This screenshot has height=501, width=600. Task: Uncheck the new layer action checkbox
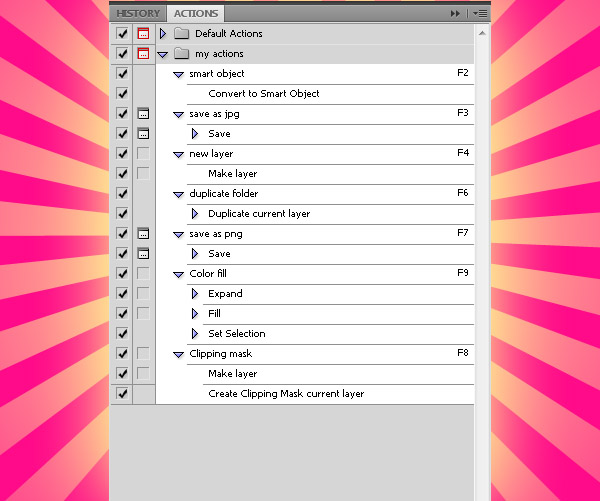coord(122,153)
